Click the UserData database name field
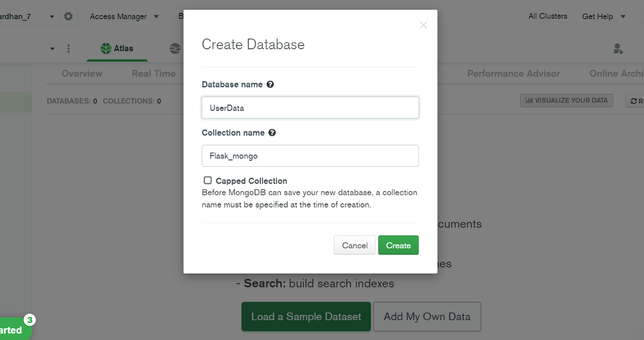This screenshot has height=340, width=644. coord(310,107)
